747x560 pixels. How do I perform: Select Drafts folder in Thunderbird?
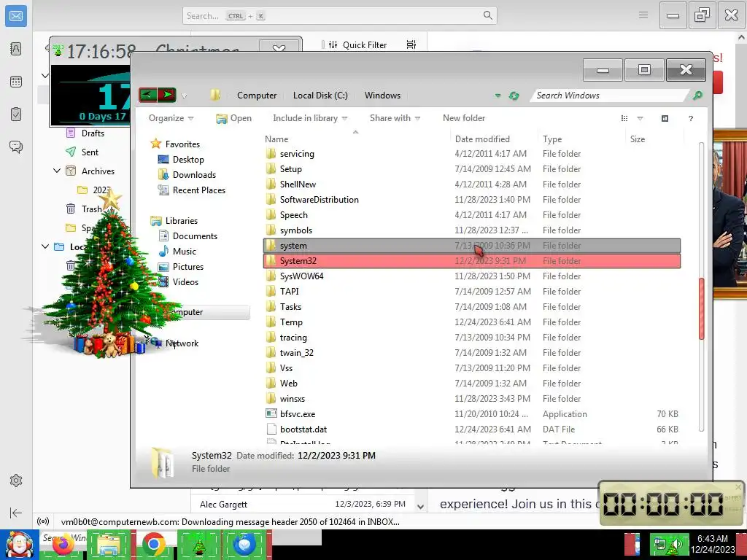(92, 133)
